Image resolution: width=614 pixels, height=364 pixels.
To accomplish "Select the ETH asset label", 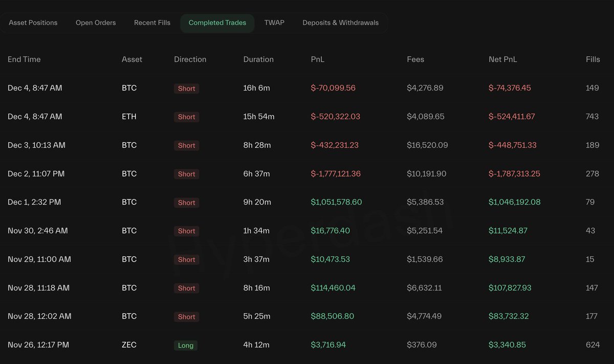I will coord(128,116).
